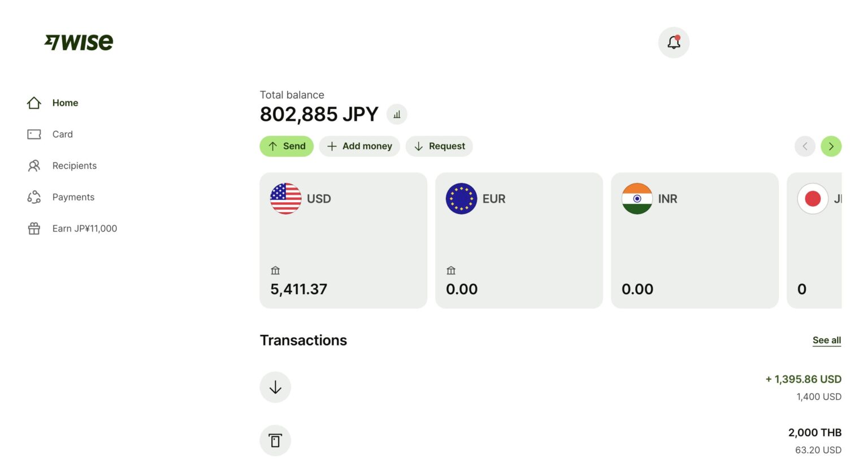Screen dimensions: 868x468
Task: Click the Send button
Action: coord(287,146)
